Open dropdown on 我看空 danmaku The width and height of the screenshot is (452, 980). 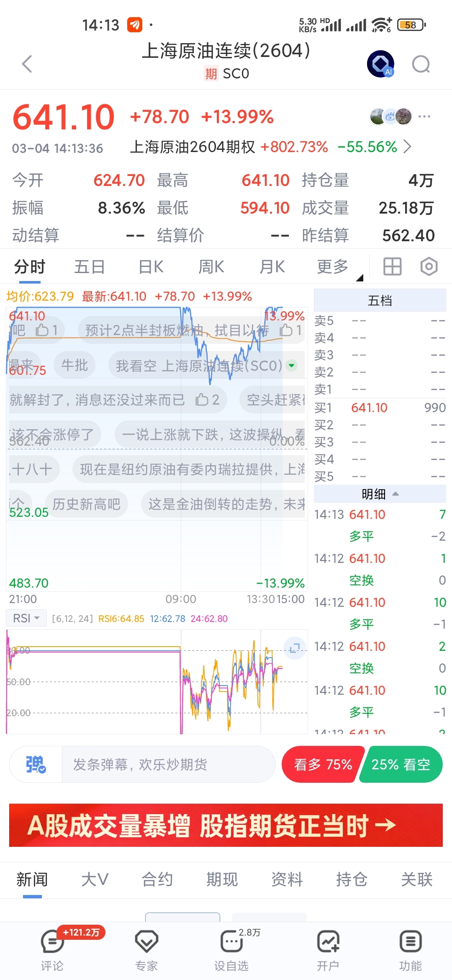pyautogui.click(x=291, y=365)
